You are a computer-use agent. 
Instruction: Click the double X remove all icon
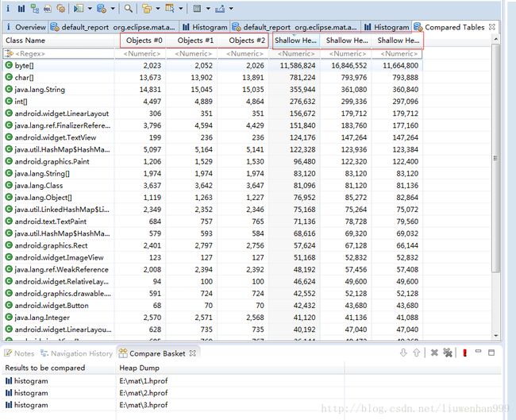pos(448,353)
